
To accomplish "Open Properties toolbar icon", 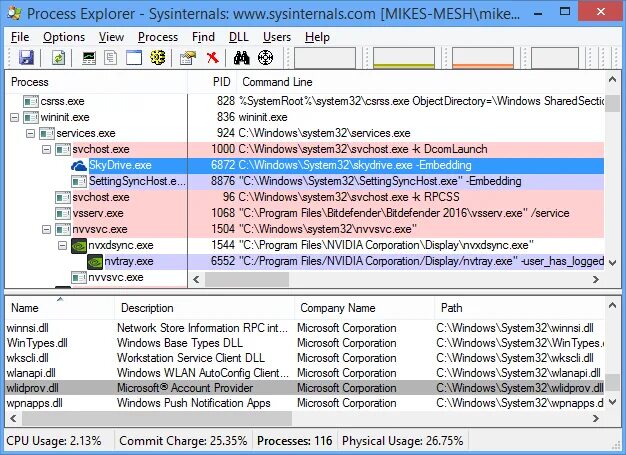I will (x=188, y=58).
